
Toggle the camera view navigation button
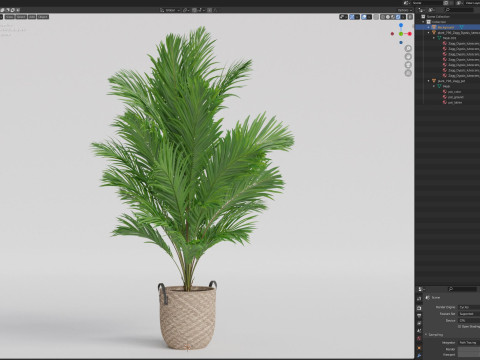point(408,65)
